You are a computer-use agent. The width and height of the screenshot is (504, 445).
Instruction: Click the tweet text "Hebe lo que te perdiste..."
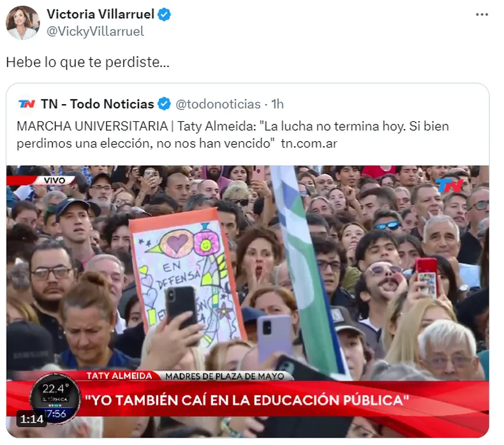point(87,62)
